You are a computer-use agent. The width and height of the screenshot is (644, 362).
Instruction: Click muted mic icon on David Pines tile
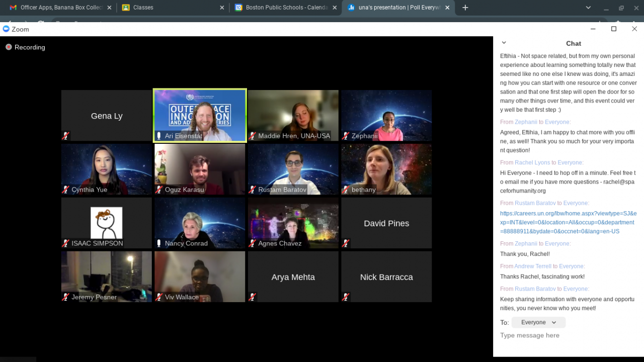[346, 243]
